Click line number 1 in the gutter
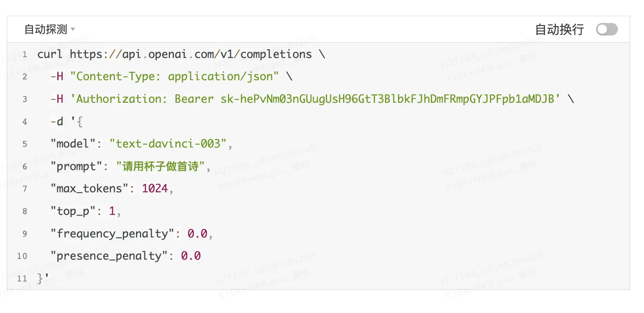 click(x=25, y=55)
